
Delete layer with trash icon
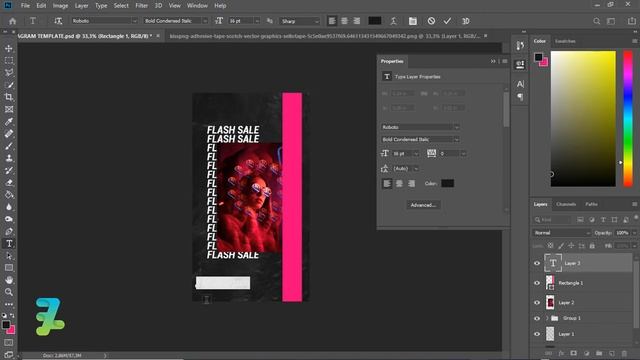[x=624, y=353]
